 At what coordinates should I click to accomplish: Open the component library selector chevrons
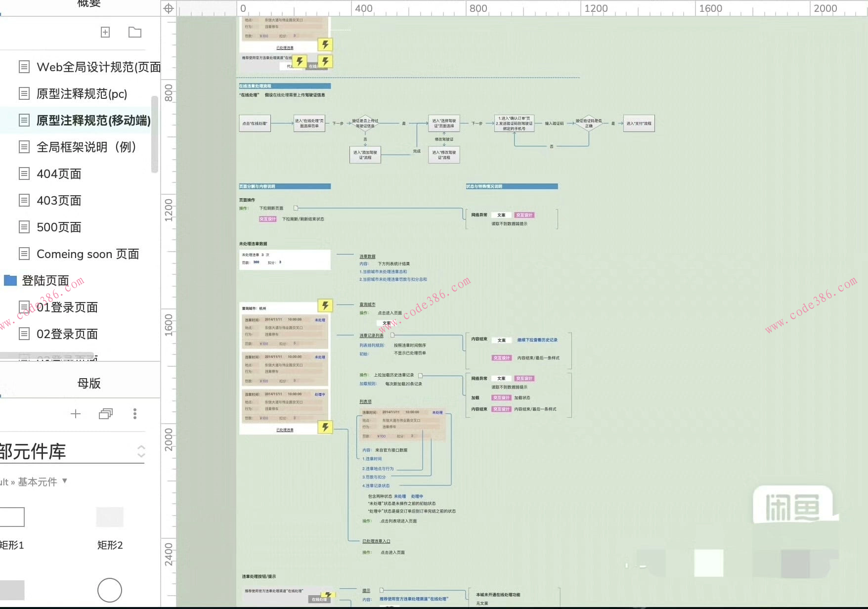point(141,451)
